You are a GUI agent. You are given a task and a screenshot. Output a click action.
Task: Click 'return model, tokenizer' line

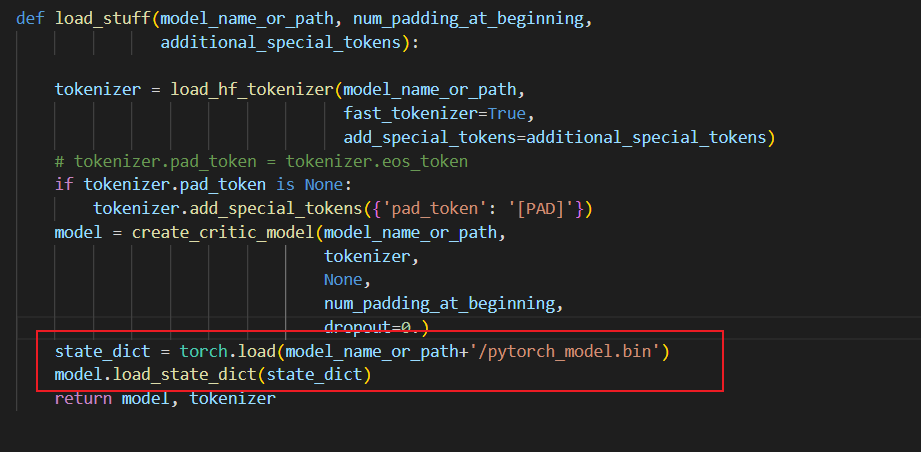pyautogui.click(x=165, y=399)
